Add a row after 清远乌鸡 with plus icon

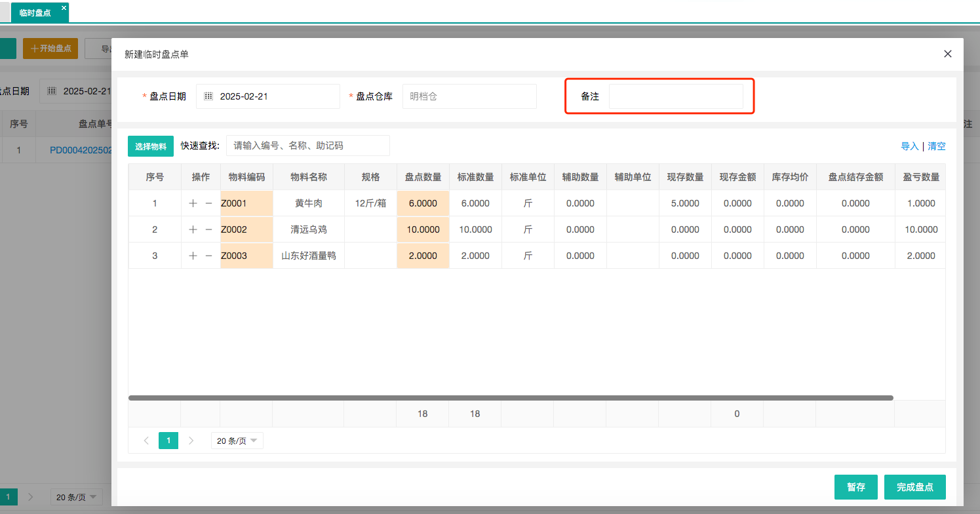[x=193, y=229]
